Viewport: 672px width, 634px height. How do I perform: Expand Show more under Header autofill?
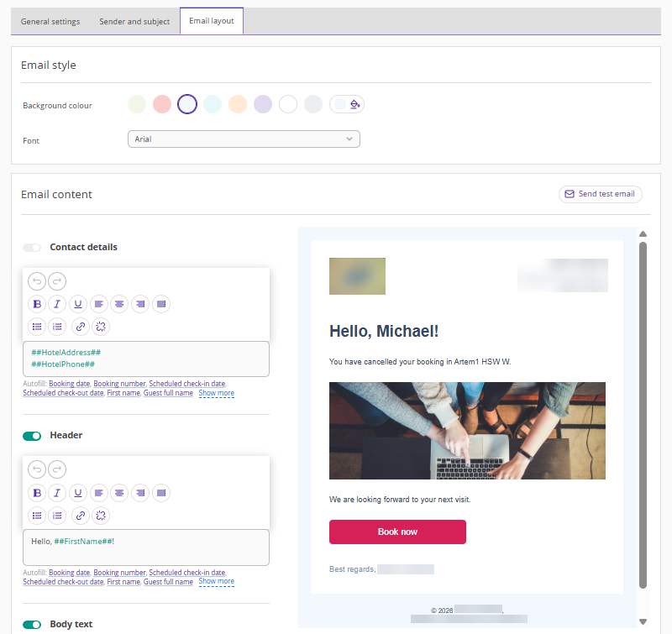[x=217, y=581]
